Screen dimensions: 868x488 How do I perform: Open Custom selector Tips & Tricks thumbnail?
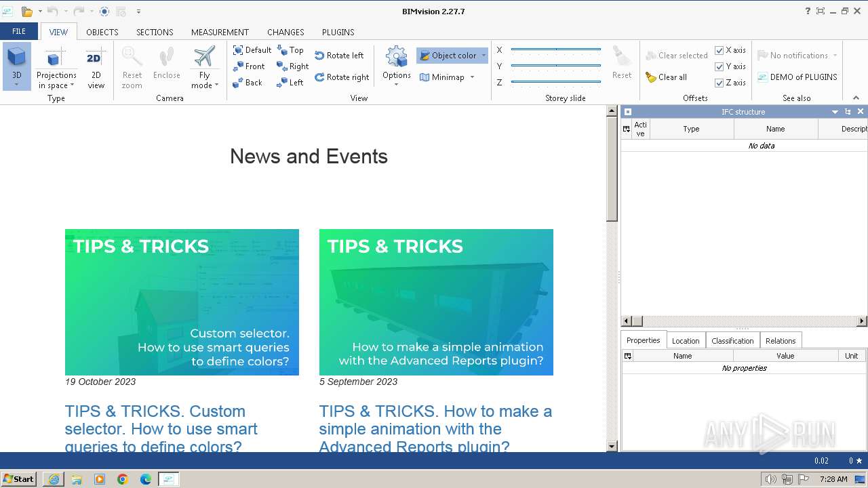(x=182, y=302)
